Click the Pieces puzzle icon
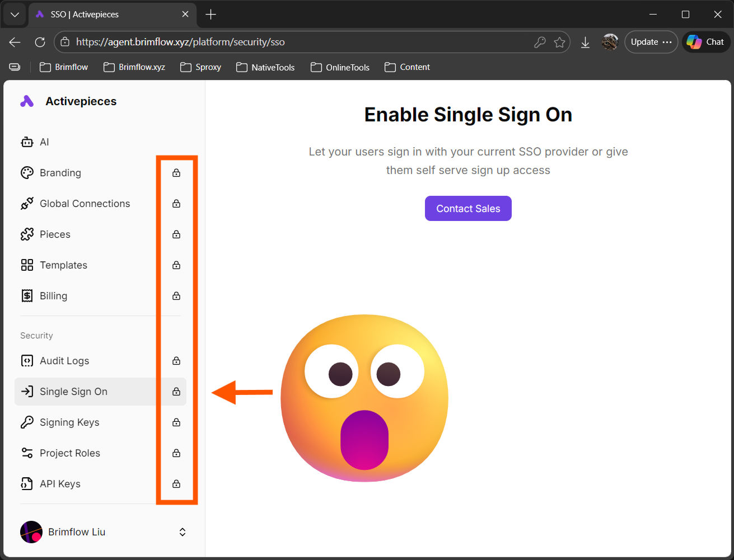 27,234
